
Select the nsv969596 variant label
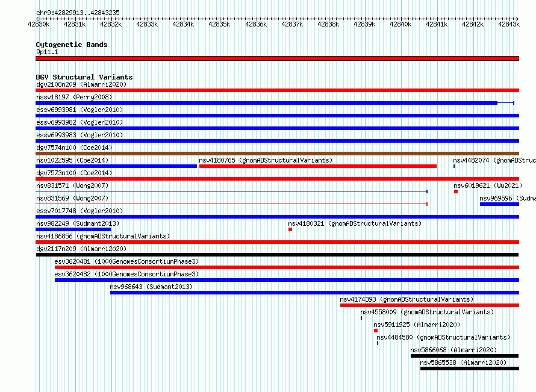(508, 198)
